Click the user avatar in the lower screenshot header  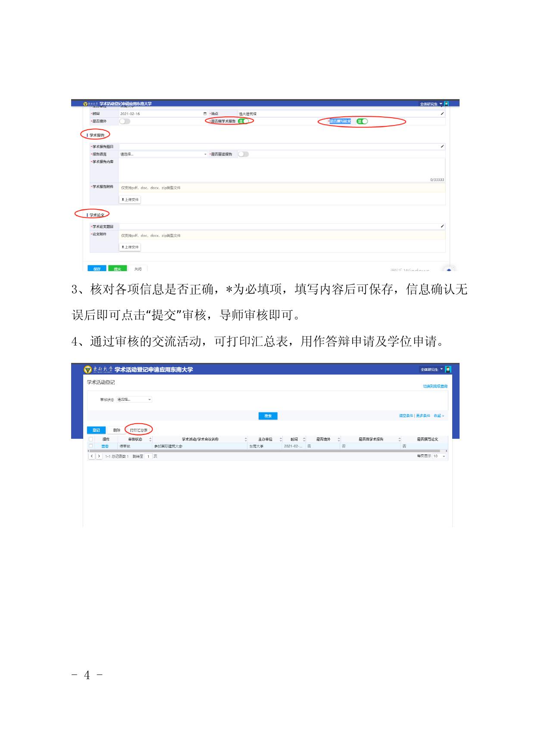pos(448,369)
